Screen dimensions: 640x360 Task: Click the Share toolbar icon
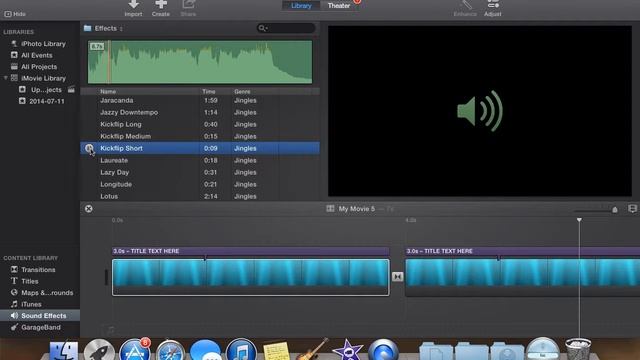coord(188,9)
